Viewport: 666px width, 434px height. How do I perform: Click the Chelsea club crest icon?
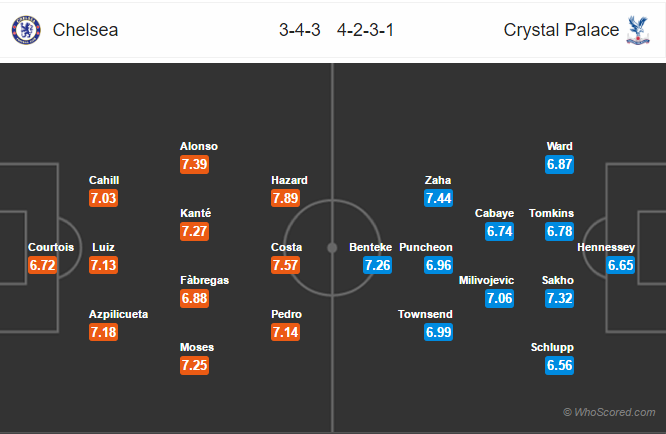coord(26,30)
